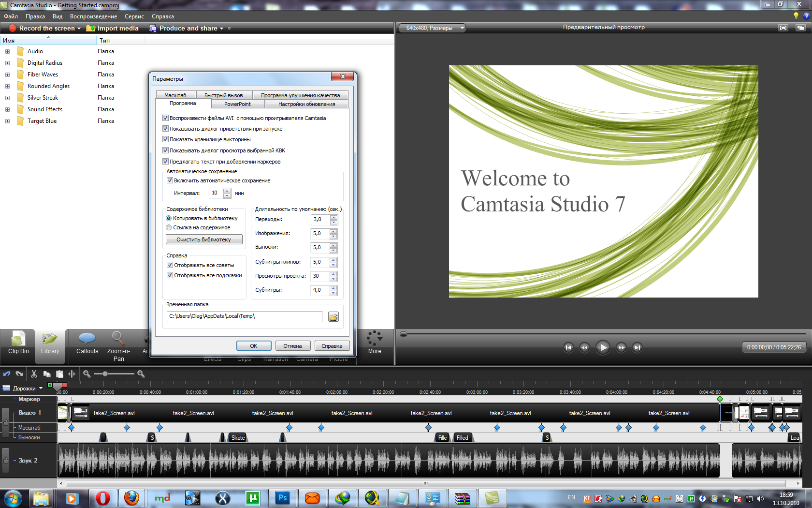This screenshot has width=812, height=508.
Task: Expand the Target Blue folder
Action: click(7, 121)
